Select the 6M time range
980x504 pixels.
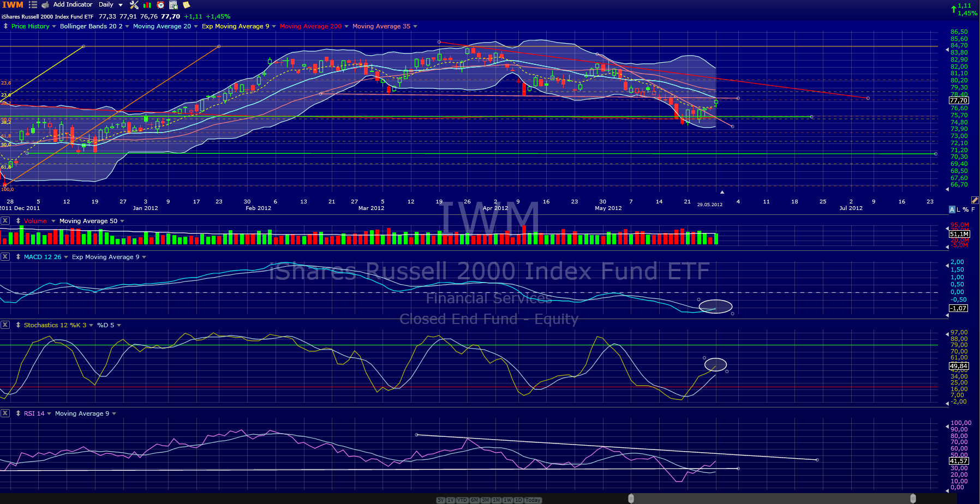[475, 500]
